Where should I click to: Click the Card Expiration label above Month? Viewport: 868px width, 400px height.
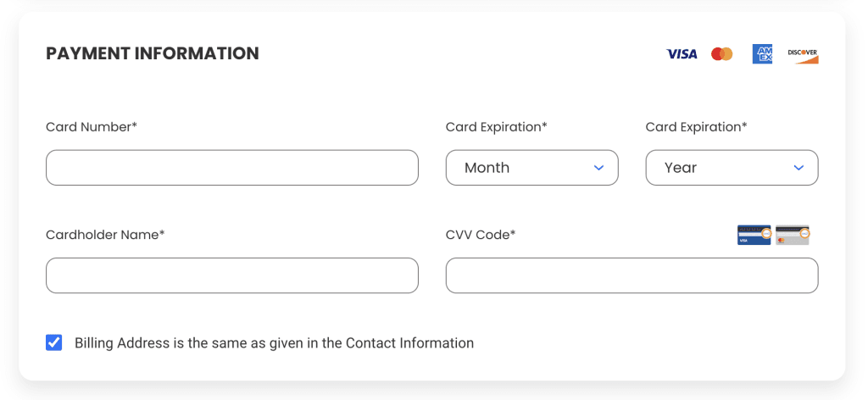pyautogui.click(x=497, y=127)
